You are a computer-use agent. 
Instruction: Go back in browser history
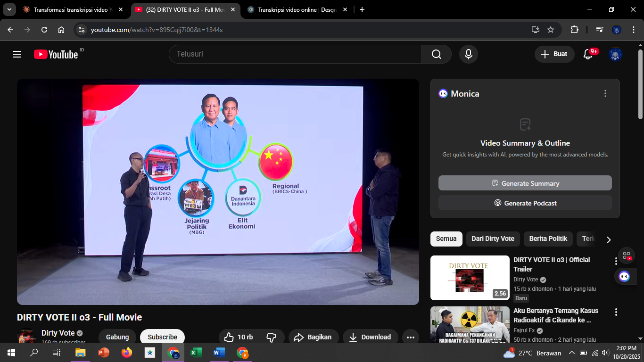pos(10,30)
